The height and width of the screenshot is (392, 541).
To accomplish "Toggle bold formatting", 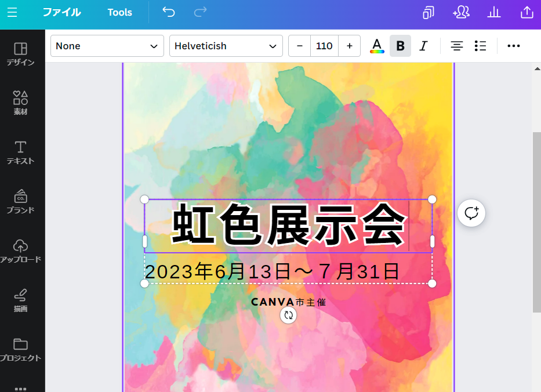I will (x=400, y=46).
